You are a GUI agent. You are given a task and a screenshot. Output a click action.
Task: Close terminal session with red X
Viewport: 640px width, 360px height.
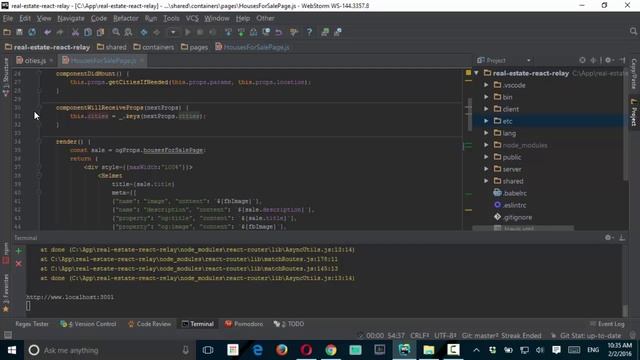(x=19, y=264)
